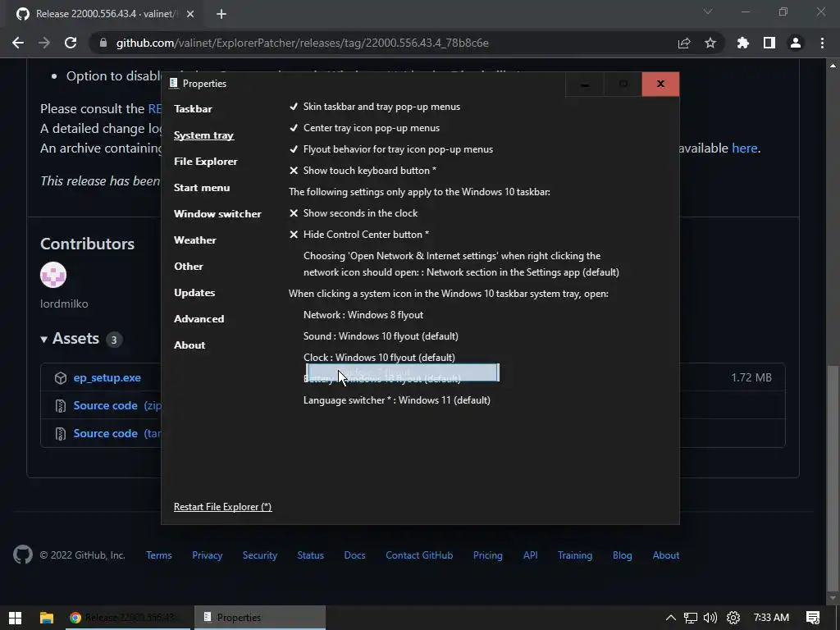Open footer Security link
This screenshot has width=840, height=630.
[x=260, y=555]
